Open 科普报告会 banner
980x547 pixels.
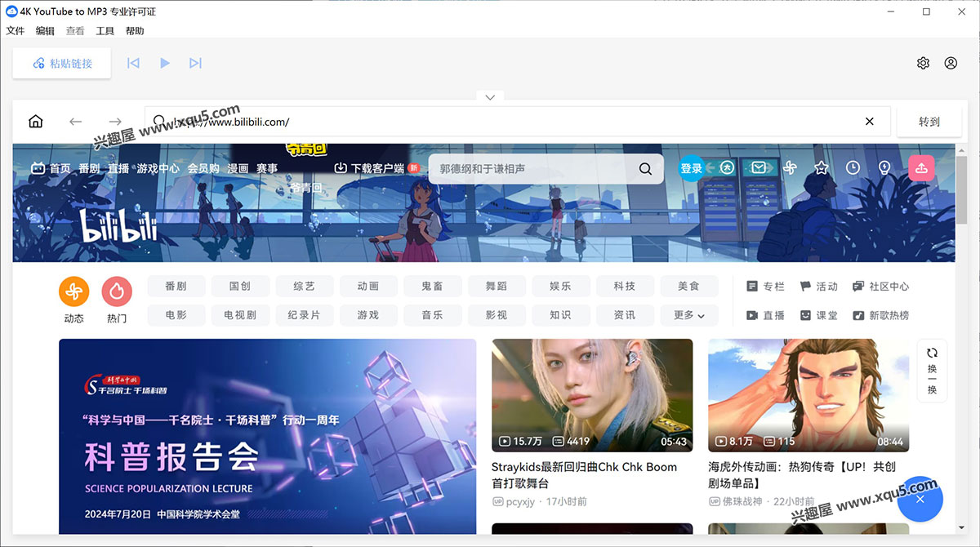point(268,437)
